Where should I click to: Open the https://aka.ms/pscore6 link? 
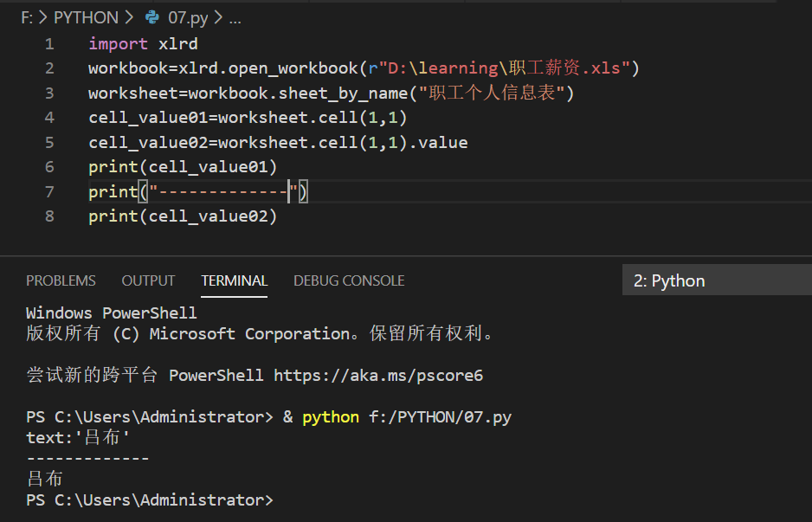[378, 375]
